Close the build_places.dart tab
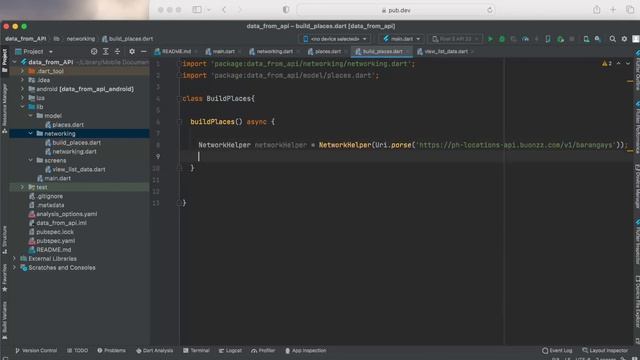The height and width of the screenshot is (360, 640). (408, 52)
